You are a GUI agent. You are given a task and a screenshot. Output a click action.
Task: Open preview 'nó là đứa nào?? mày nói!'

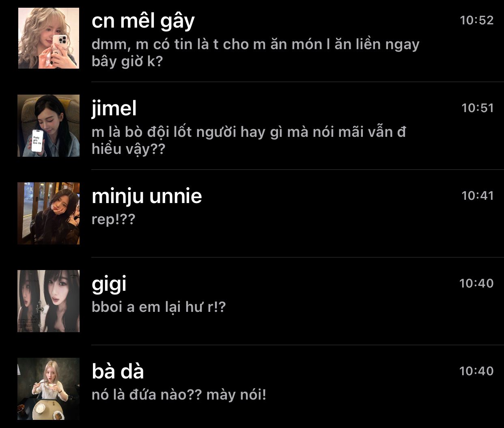[x=179, y=395]
